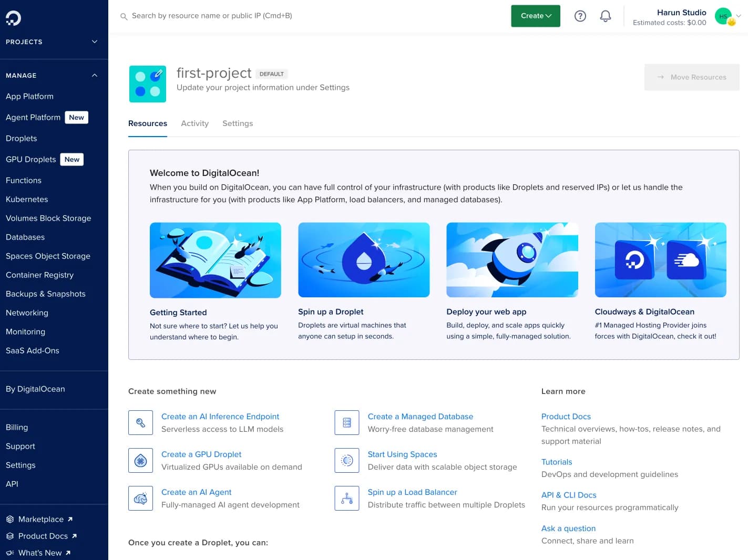
Task: Switch to the Activity tab
Action: pos(194,123)
